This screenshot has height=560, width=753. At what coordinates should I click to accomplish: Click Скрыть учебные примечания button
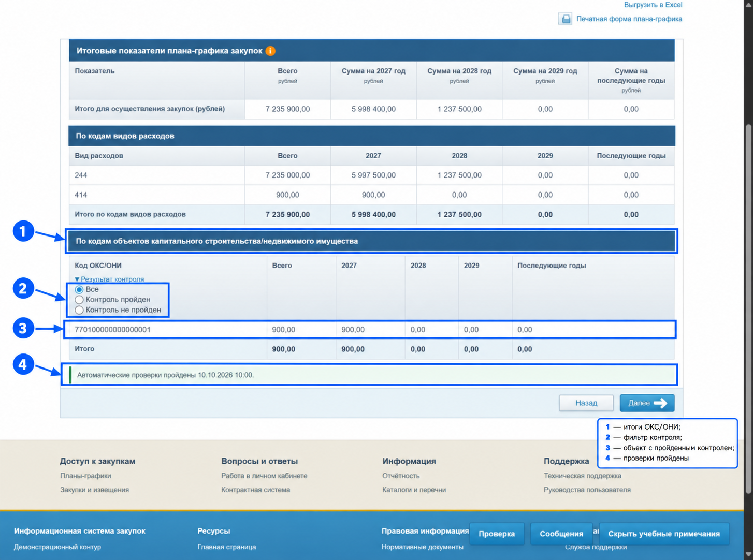[x=664, y=534]
